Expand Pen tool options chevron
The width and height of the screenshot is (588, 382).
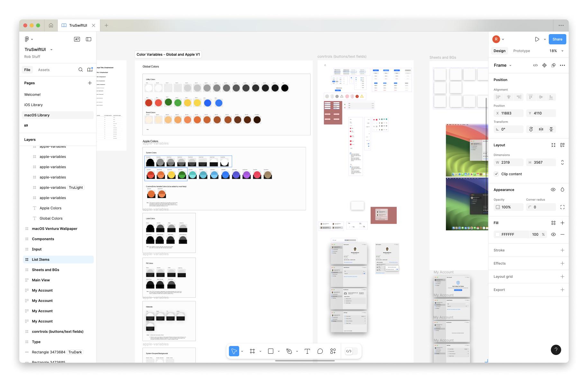297,351
